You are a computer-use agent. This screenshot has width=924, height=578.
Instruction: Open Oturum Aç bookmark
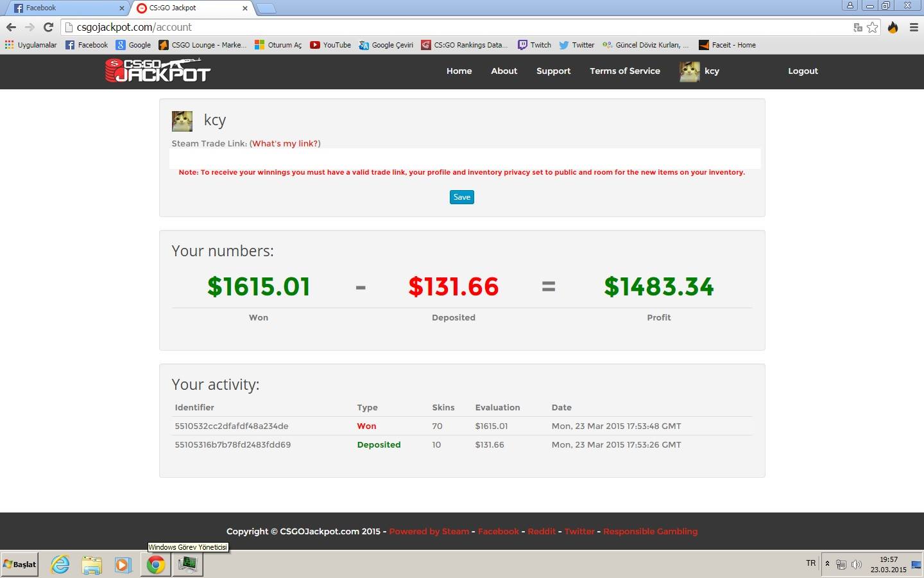tap(278, 45)
